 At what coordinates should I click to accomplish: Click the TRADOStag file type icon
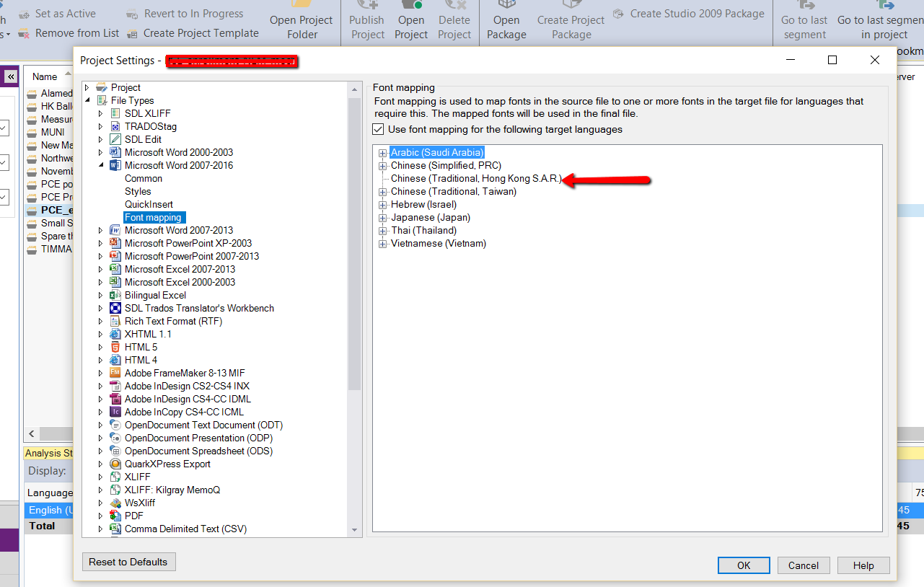115,126
